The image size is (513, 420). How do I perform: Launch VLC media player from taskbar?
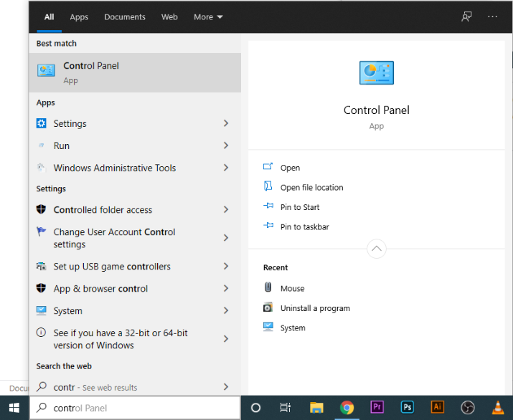[x=498, y=407]
